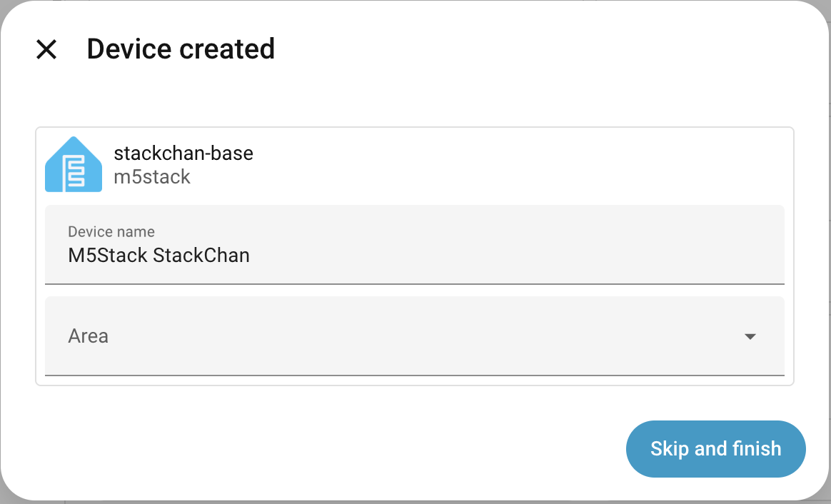Close the Device created dialog

(46, 49)
